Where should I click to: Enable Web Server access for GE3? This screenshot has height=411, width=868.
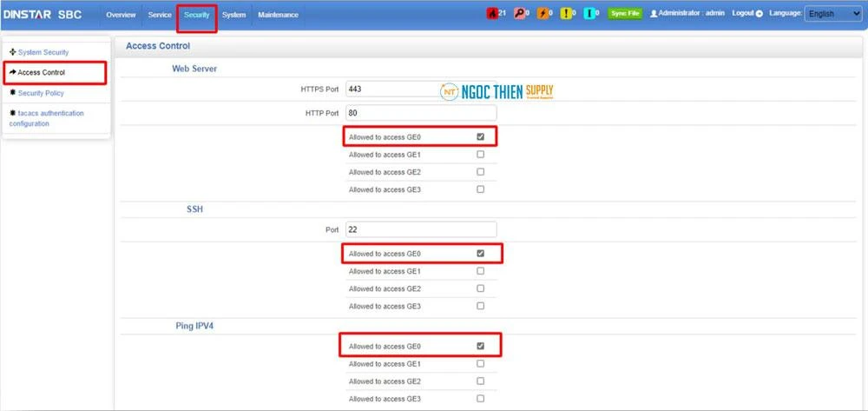tap(481, 189)
